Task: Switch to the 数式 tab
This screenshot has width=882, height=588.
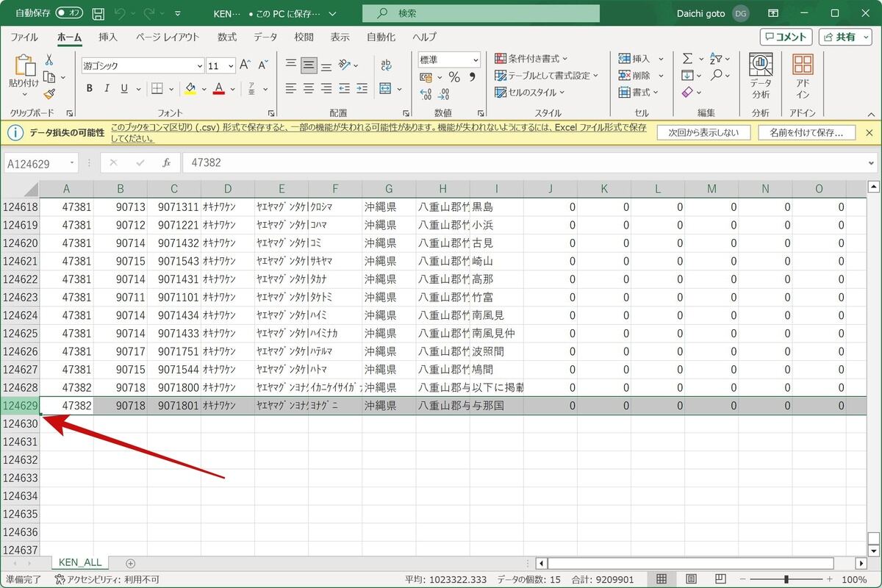Action: coord(227,37)
